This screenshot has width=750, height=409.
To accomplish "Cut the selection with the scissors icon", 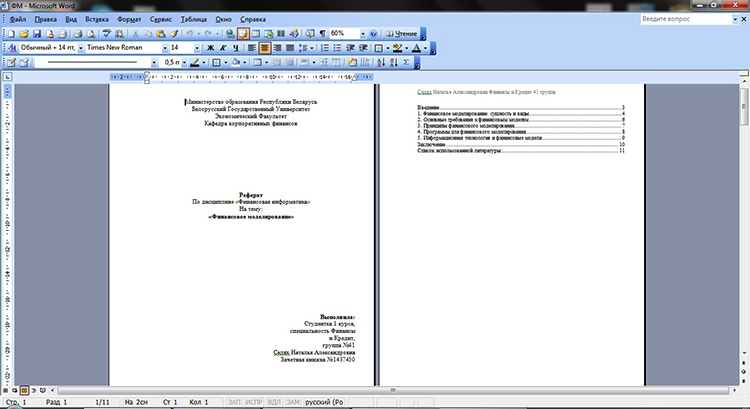I will point(135,33).
